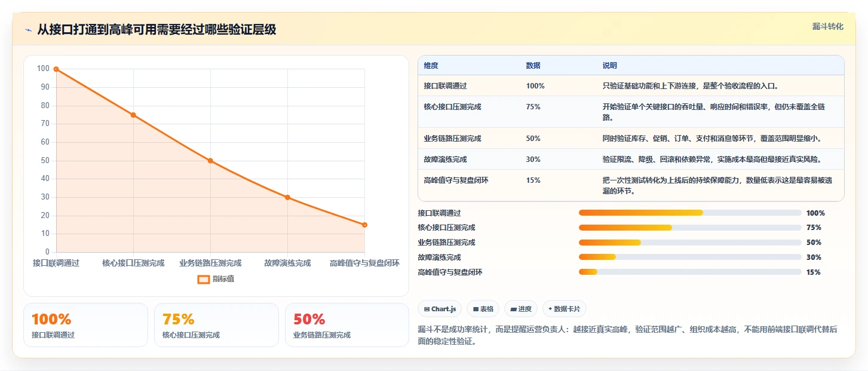Click the 接口联调通过 progress bar
Viewport: 868px width, 371px height.
click(690, 213)
